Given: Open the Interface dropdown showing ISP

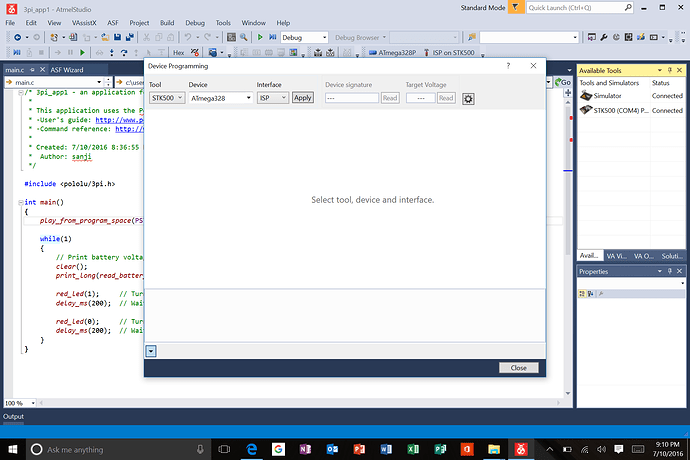Looking at the screenshot, I should coord(272,98).
